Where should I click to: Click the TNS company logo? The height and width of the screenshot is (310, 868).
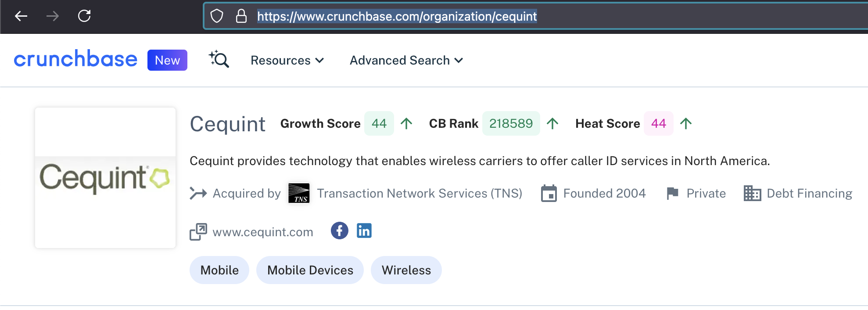(x=299, y=193)
